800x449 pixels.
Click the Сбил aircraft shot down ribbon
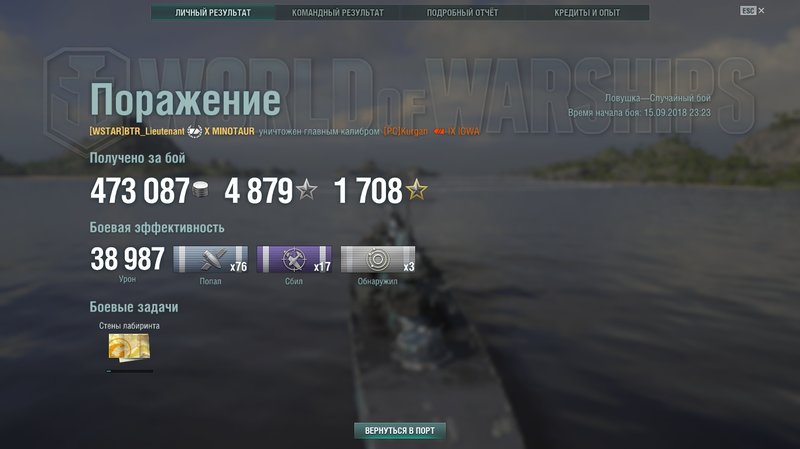pos(294,259)
